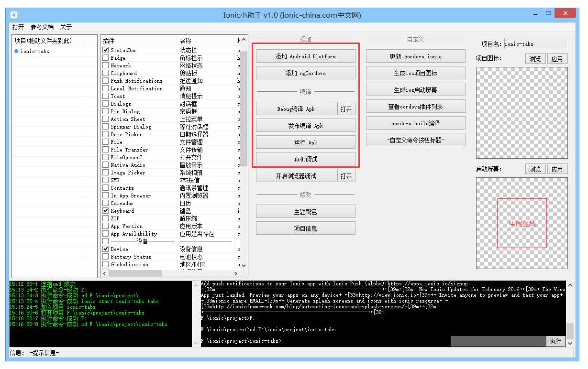This screenshot has width=588, height=369.
Task: Click the '剪贴板' name cell
Action: click(189, 73)
